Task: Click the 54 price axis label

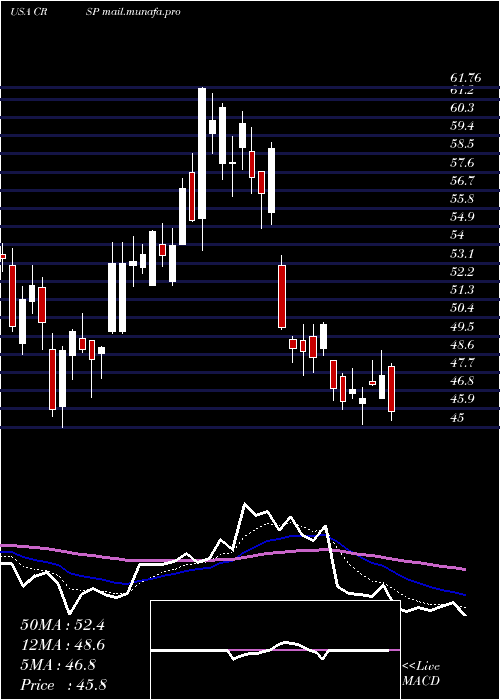Action: pyautogui.click(x=458, y=235)
